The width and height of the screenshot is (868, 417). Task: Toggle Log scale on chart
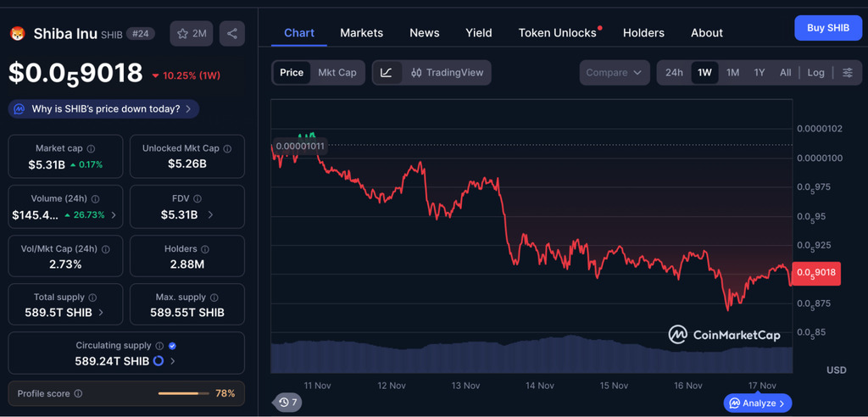click(x=815, y=73)
